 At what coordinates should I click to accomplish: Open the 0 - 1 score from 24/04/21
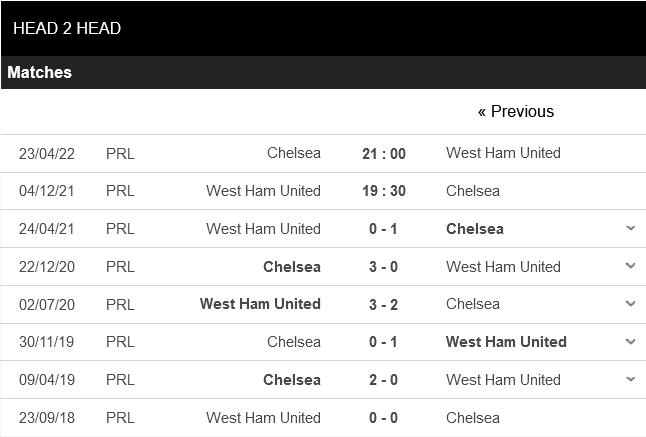384,229
